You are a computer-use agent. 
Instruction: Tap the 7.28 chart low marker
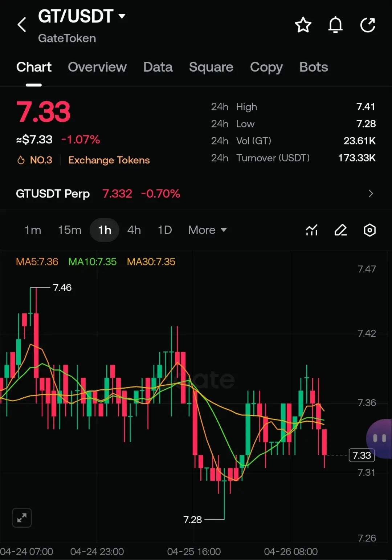tap(192, 520)
